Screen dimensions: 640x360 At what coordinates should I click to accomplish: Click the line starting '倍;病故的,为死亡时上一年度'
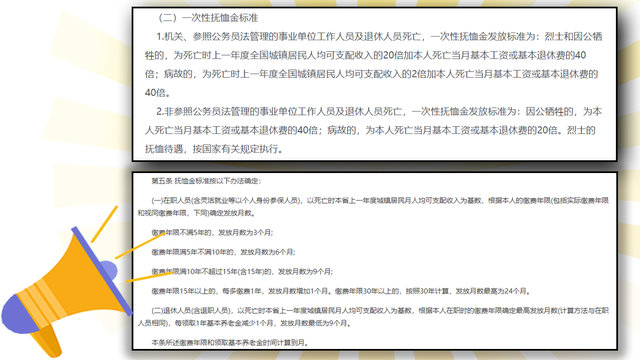[371, 74]
